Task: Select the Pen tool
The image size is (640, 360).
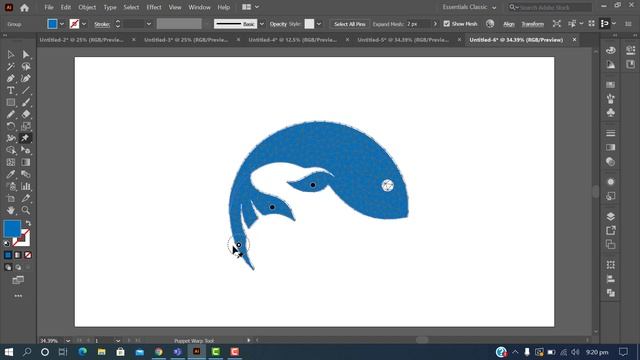Action: click(x=11, y=78)
